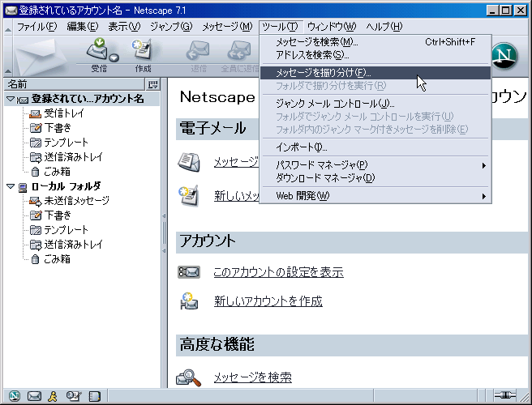Open メッセージを検索 link under 高度な機能

[253, 377]
